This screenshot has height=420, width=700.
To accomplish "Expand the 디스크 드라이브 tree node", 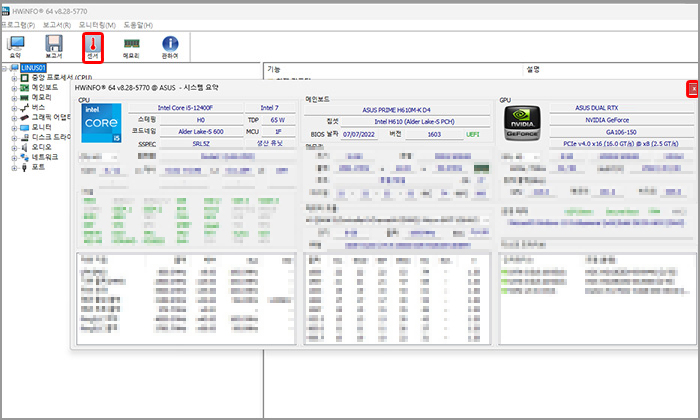I will [x=14, y=138].
